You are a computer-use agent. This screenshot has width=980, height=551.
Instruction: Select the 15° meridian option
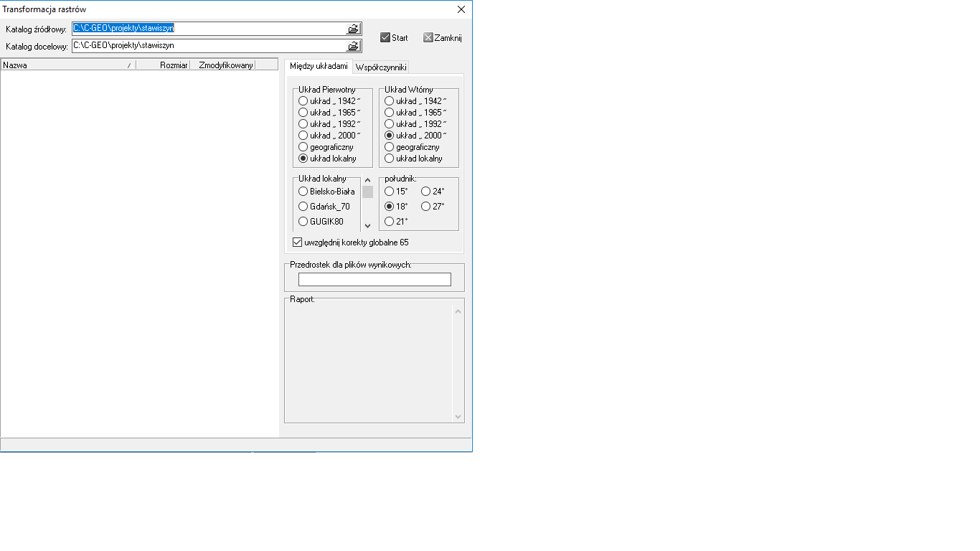click(x=396, y=192)
